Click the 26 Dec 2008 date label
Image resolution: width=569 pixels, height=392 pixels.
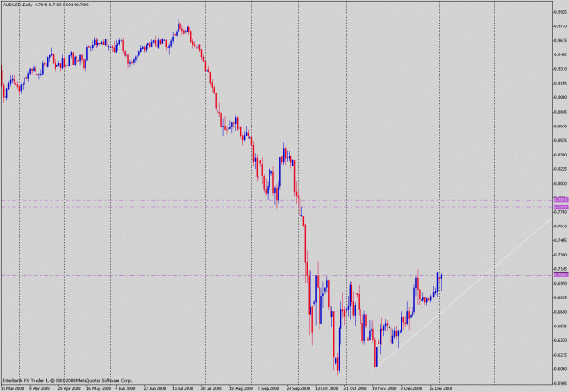(x=441, y=388)
